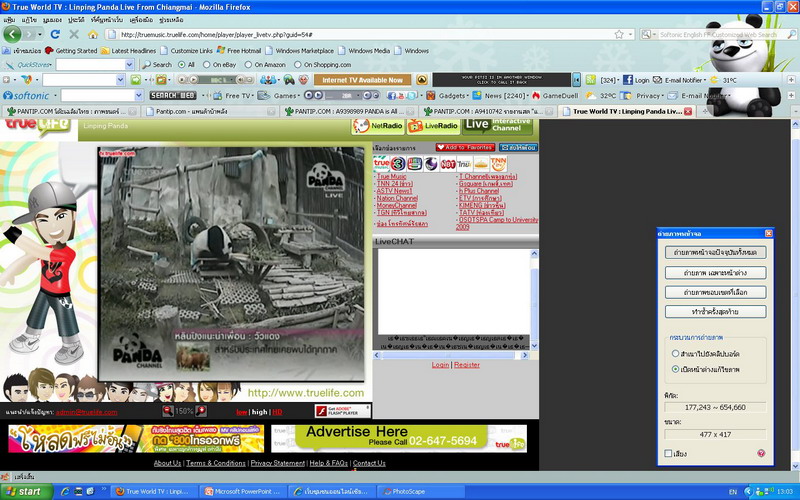Open the Latest Headlines bookmark

(129, 51)
